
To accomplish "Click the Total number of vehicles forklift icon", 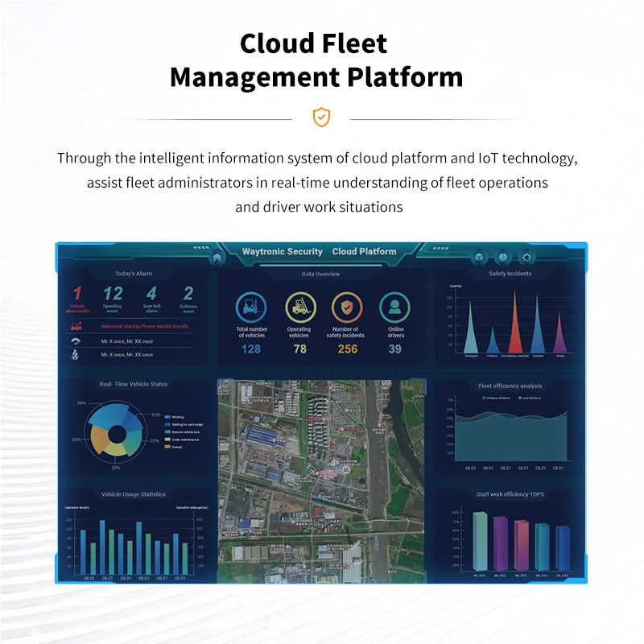I will (251, 308).
